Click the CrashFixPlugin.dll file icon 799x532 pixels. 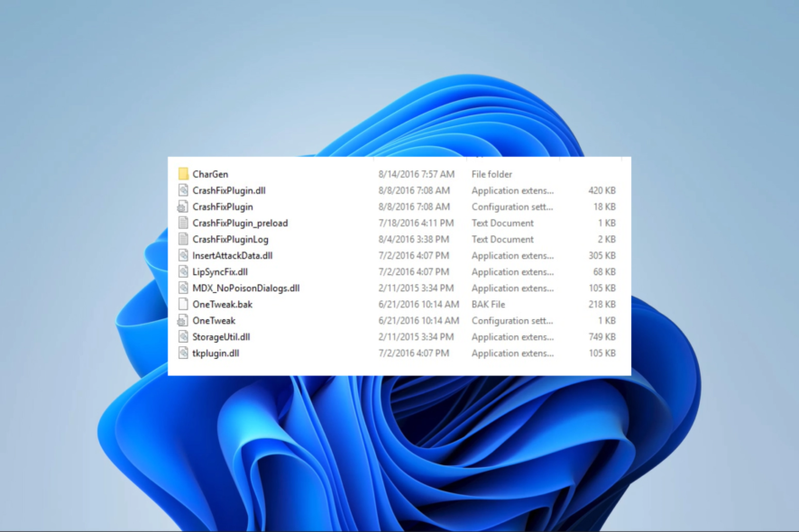(x=183, y=190)
